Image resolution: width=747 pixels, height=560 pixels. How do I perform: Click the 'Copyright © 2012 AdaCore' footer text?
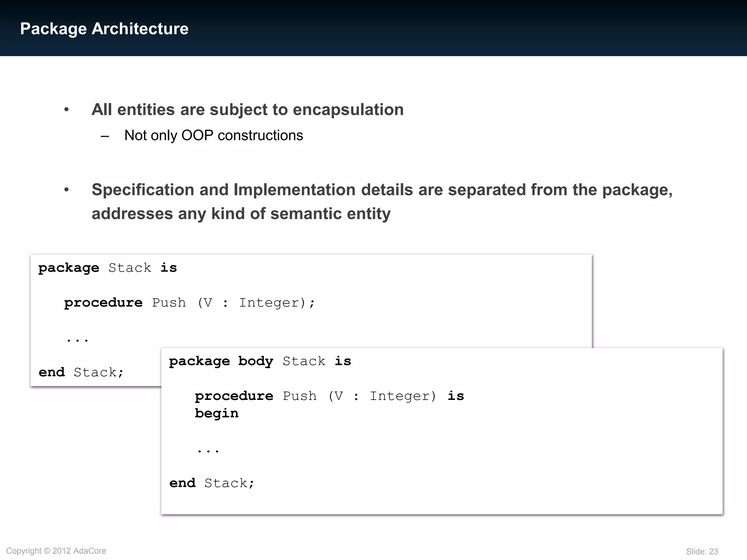56,551
